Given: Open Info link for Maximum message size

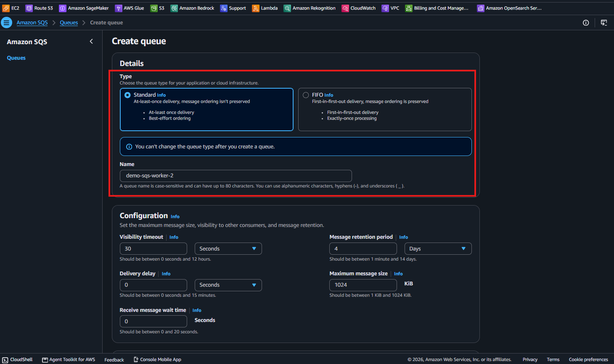Looking at the screenshot, I should pyautogui.click(x=398, y=274).
